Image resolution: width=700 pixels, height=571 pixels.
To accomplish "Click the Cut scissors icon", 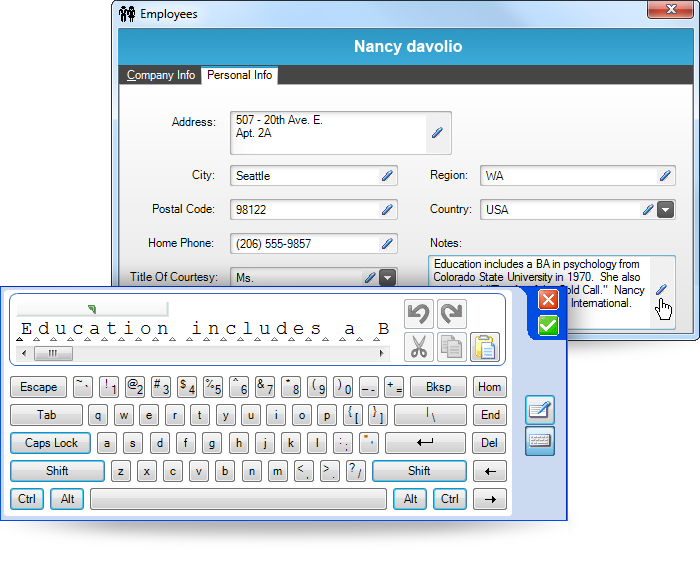I will click(x=419, y=346).
